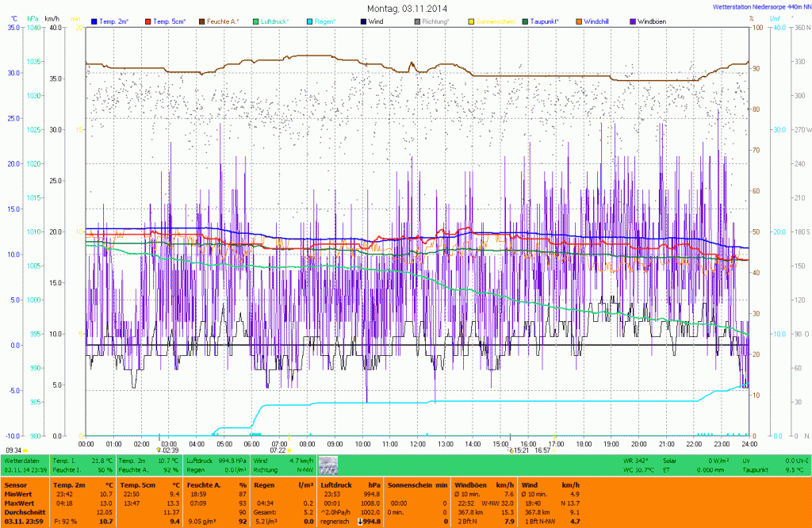Click the chart title Montag, 03.11.2014

click(x=405, y=8)
